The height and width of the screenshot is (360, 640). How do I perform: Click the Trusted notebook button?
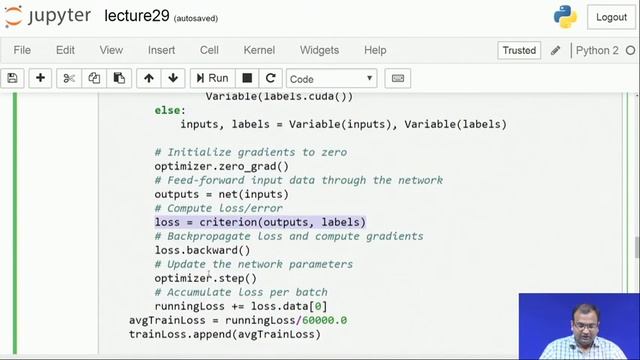519,50
